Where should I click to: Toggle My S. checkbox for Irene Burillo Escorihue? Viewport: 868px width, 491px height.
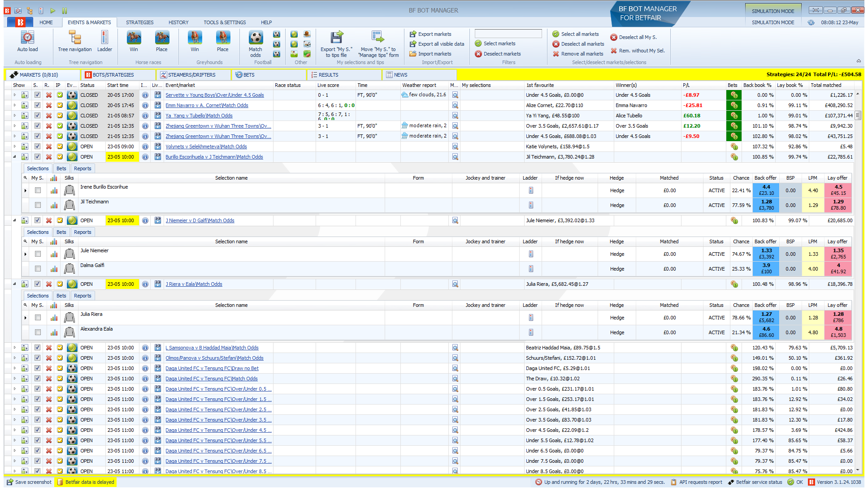point(38,190)
